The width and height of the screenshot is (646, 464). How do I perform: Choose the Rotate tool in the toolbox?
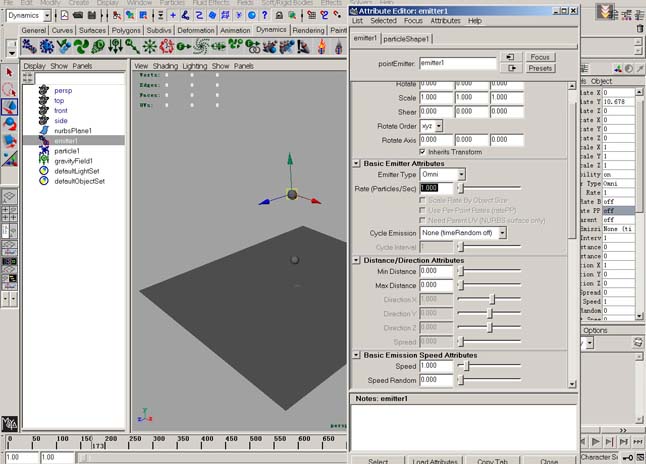(x=9, y=124)
